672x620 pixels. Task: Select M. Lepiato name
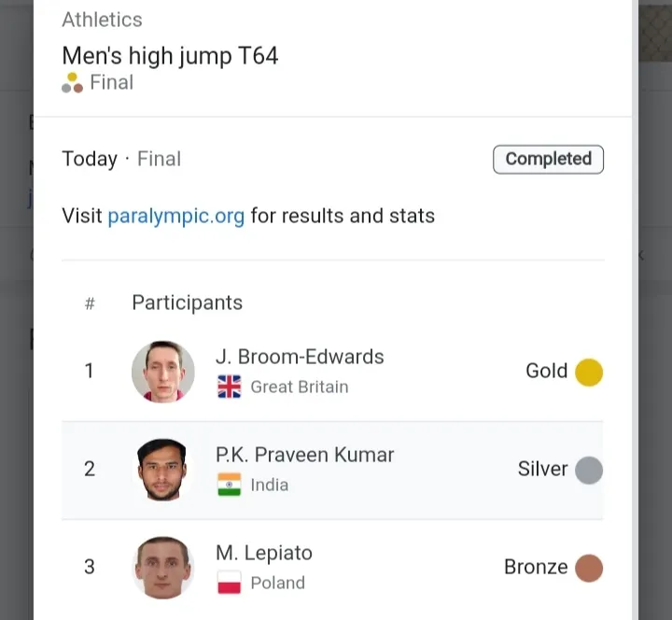click(x=264, y=553)
